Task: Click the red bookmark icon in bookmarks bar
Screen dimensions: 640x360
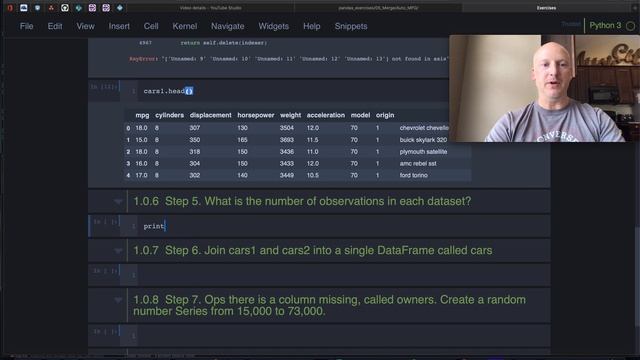Action: pos(10,8)
